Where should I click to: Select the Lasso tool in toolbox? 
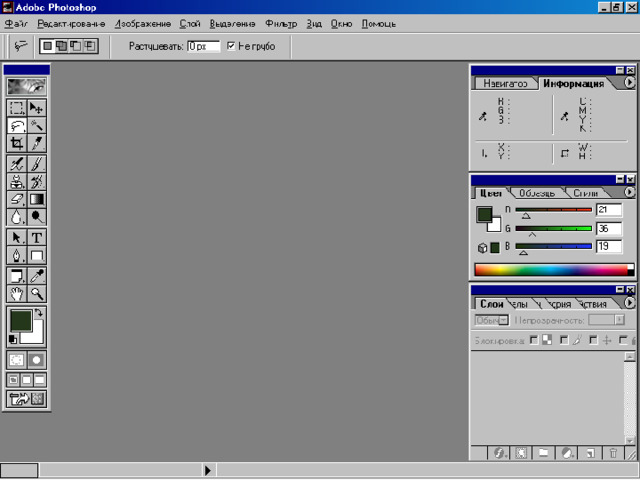[x=17, y=126]
